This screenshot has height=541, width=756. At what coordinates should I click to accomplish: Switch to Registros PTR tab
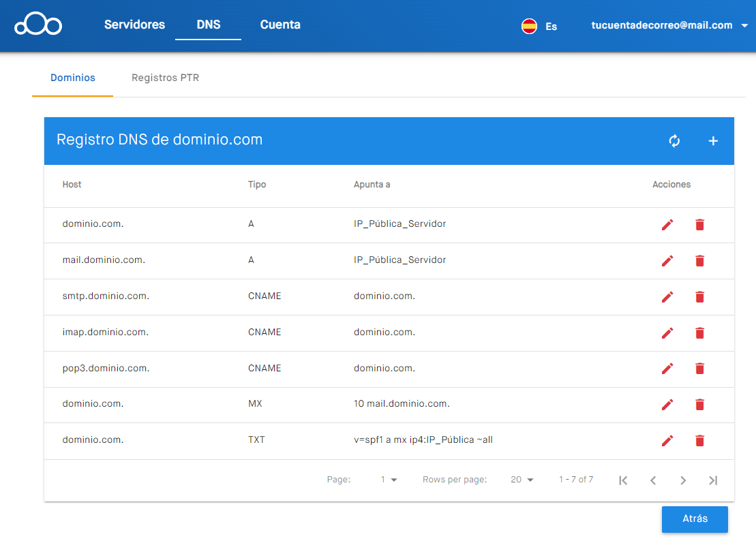click(165, 78)
